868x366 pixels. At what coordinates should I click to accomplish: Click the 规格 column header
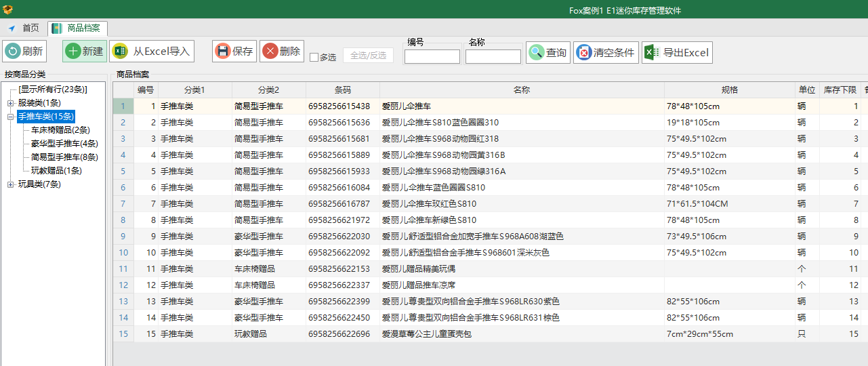pos(730,90)
